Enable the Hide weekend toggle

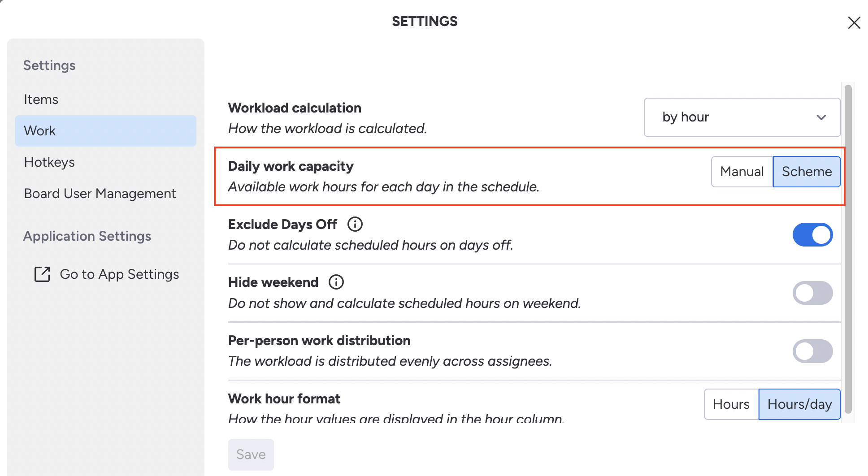coord(812,293)
